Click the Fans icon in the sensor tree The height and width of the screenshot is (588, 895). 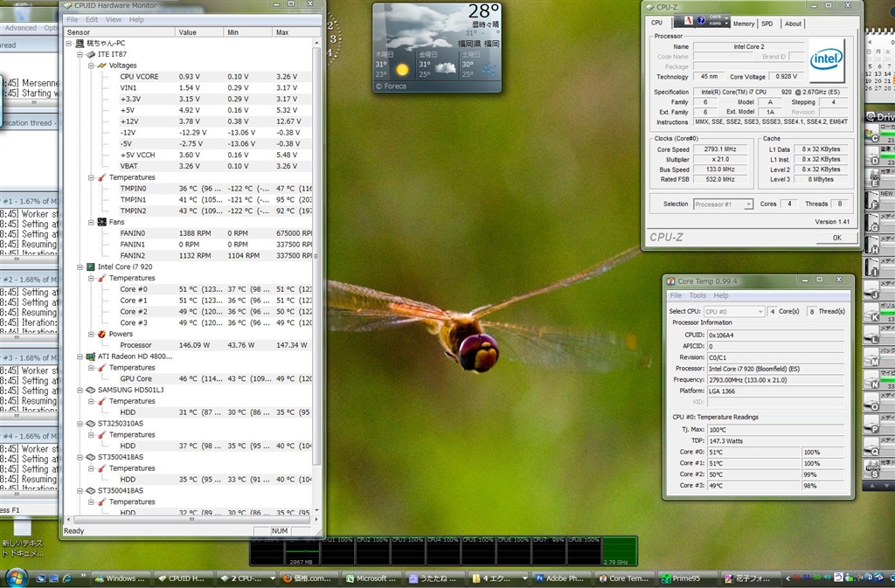tap(102, 222)
